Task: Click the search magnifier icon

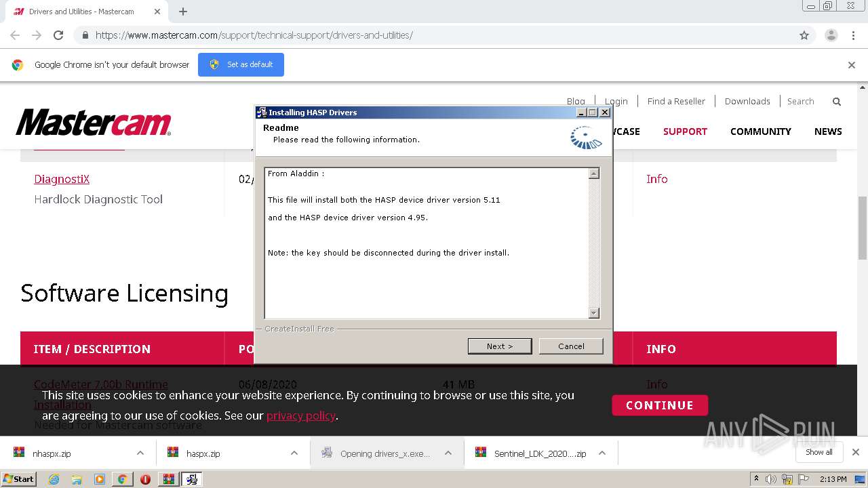Action: click(x=837, y=102)
